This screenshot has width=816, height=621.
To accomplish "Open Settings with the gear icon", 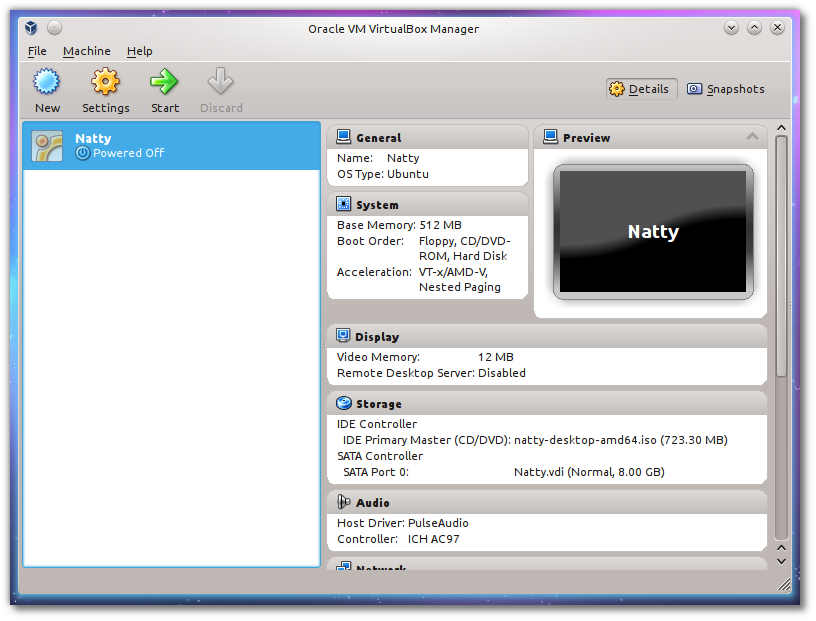I will coord(105,82).
